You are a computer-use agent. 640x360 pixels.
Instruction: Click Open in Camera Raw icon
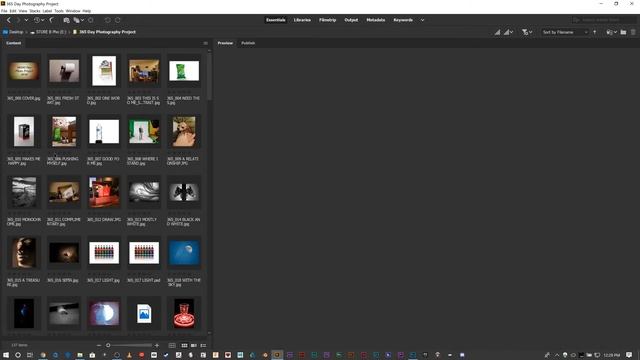click(x=91, y=20)
